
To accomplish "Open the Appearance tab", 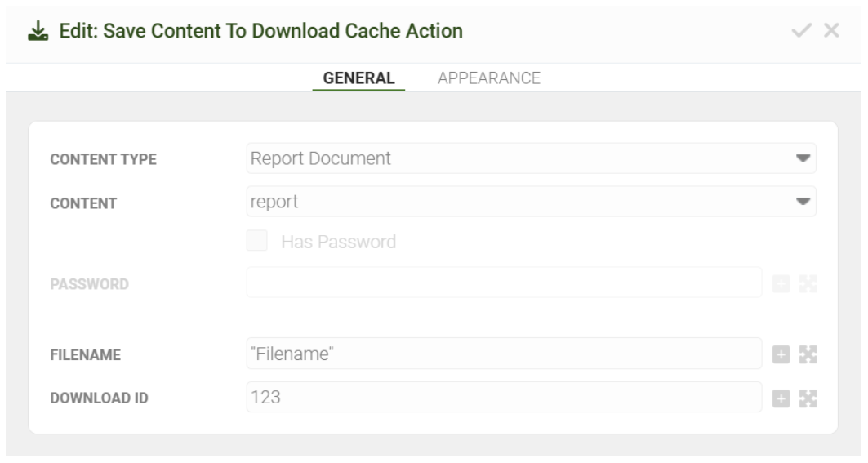I will [489, 78].
